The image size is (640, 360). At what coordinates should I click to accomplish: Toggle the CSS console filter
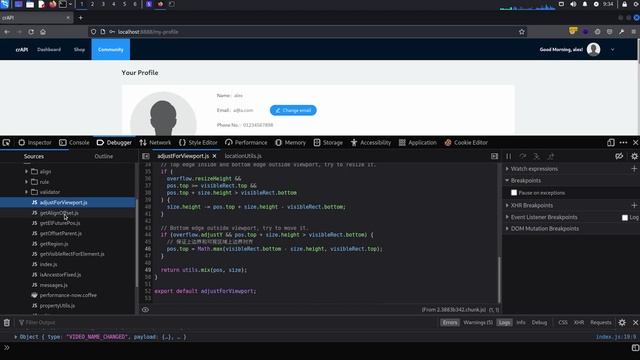(x=563, y=322)
